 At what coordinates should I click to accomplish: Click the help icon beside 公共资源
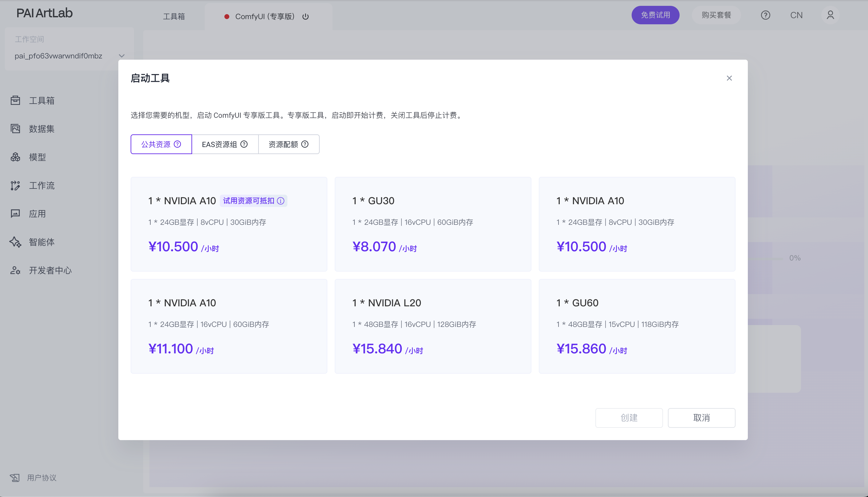click(x=177, y=144)
